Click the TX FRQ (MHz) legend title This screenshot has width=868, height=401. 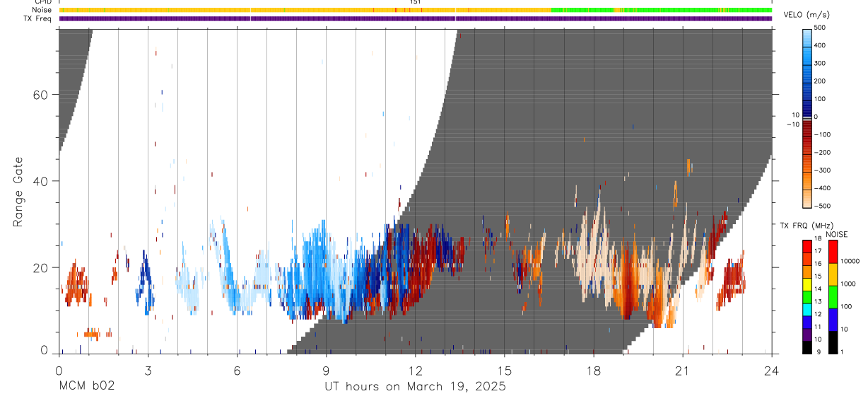tap(805, 226)
